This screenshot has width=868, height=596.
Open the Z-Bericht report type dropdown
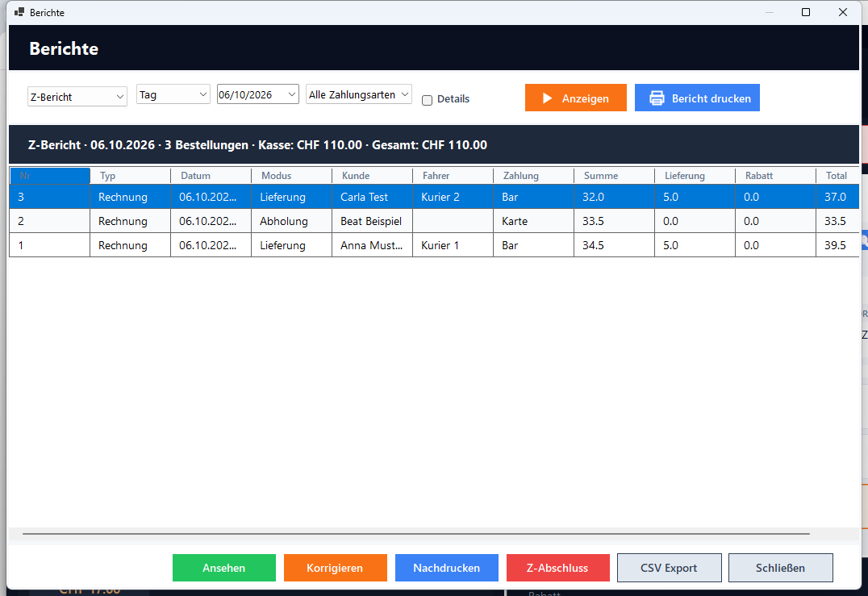(77, 97)
